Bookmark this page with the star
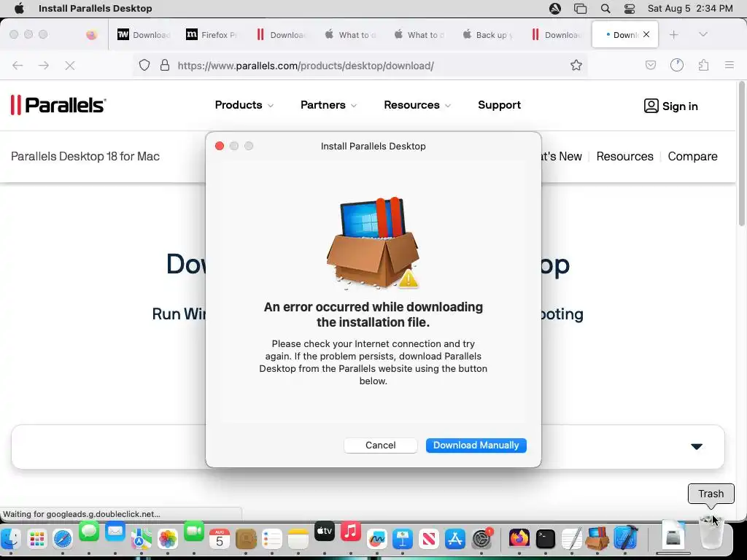Viewport: 747px width, 560px height. click(x=576, y=65)
